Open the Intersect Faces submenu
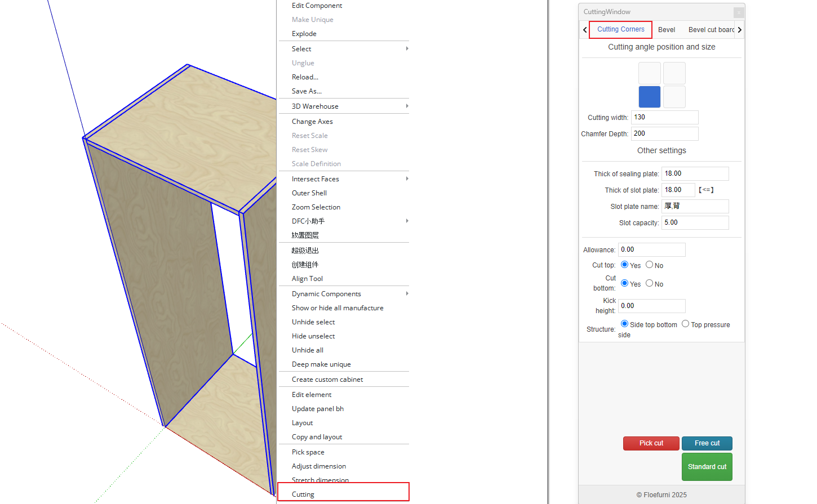 click(x=344, y=179)
